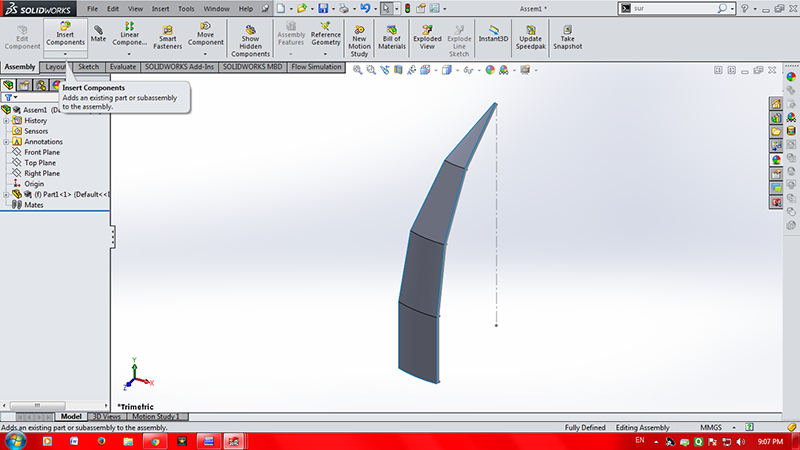Viewport: 800px width, 450px height.
Task: Create a New Motion Study
Action: 359,40
